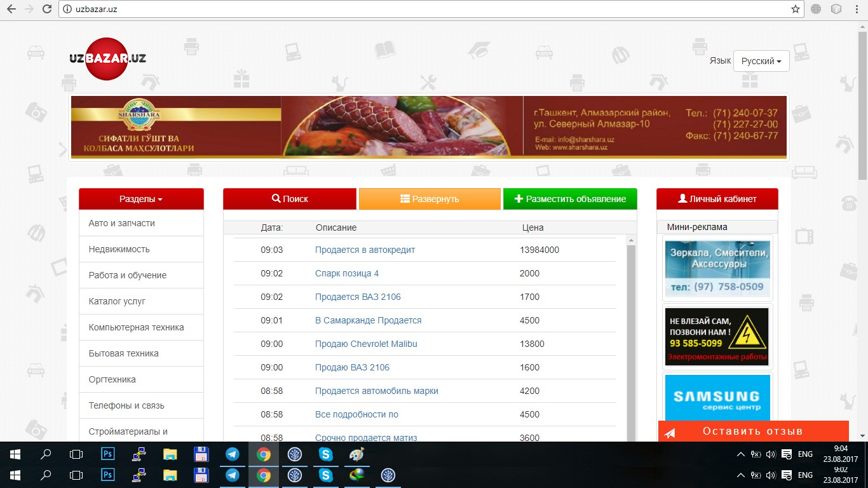Open the Sharshara sausage banner advertisement
This screenshot has height=488, width=868.
pyautogui.click(x=429, y=127)
